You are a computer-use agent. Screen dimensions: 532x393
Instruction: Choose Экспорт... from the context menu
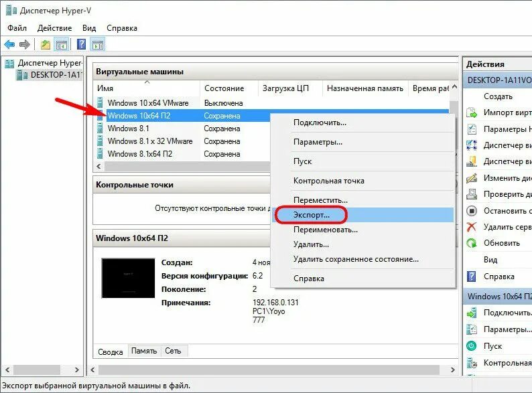click(x=363, y=215)
